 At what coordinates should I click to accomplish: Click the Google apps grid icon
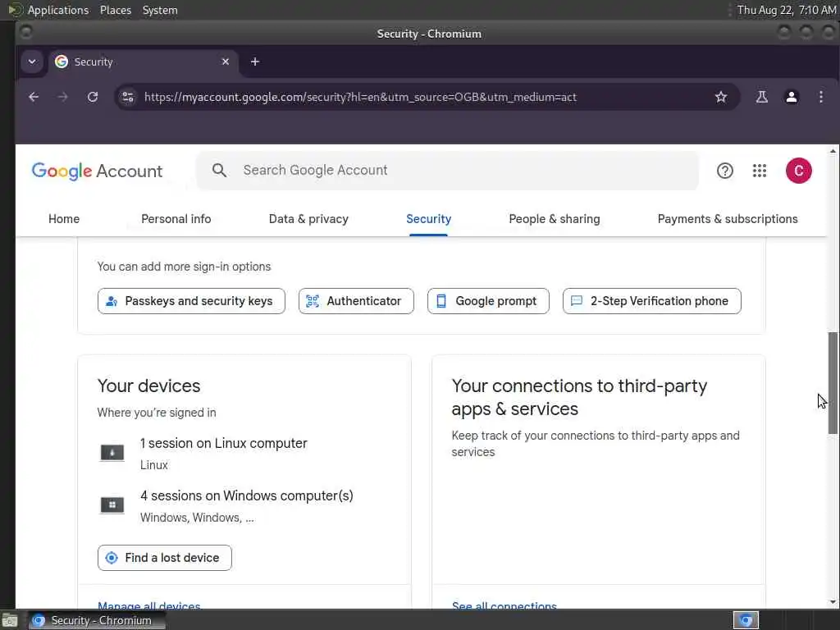(760, 171)
